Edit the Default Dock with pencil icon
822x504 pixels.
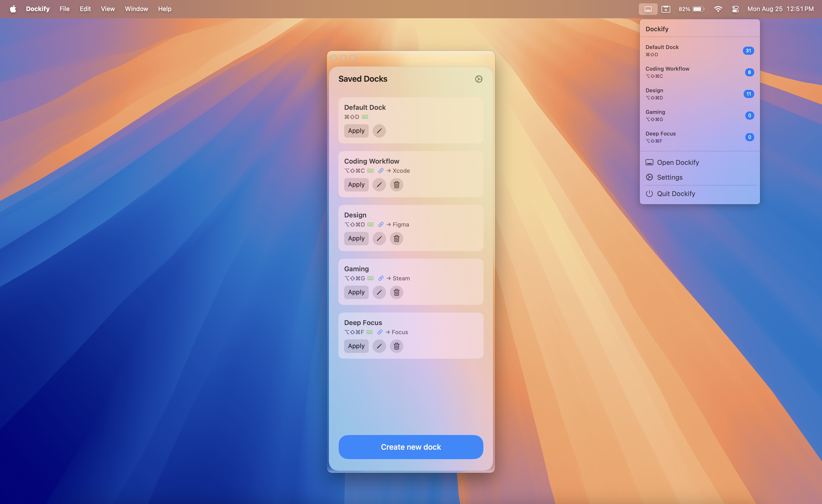point(379,131)
